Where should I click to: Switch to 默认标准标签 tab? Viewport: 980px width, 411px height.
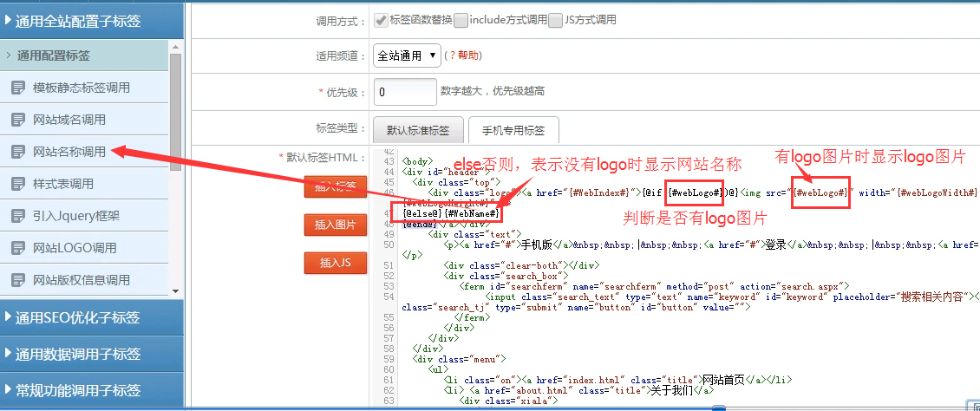tap(418, 131)
